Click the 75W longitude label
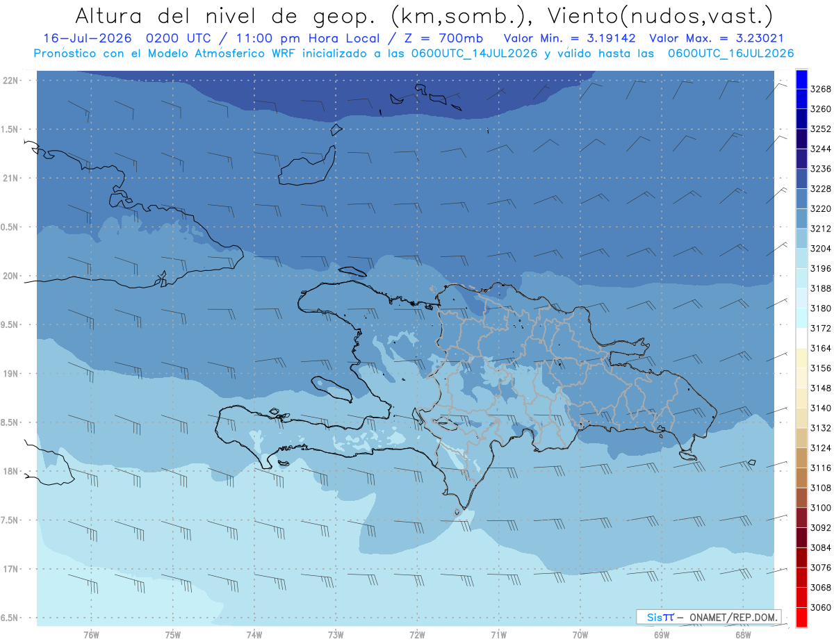This screenshot has width=834, height=644. click(172, 635)
